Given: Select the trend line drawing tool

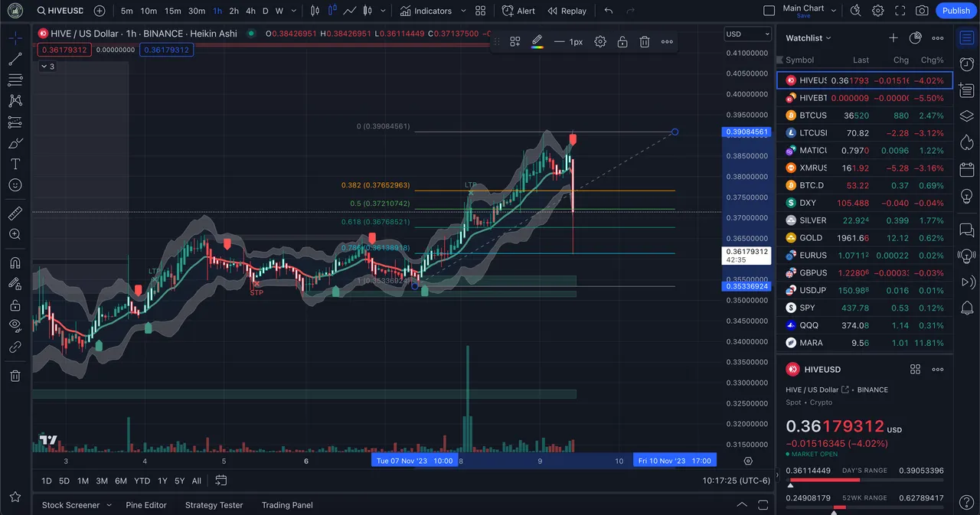Looking at the screenshot, I should pyautogui.click(x=15, y=58).
